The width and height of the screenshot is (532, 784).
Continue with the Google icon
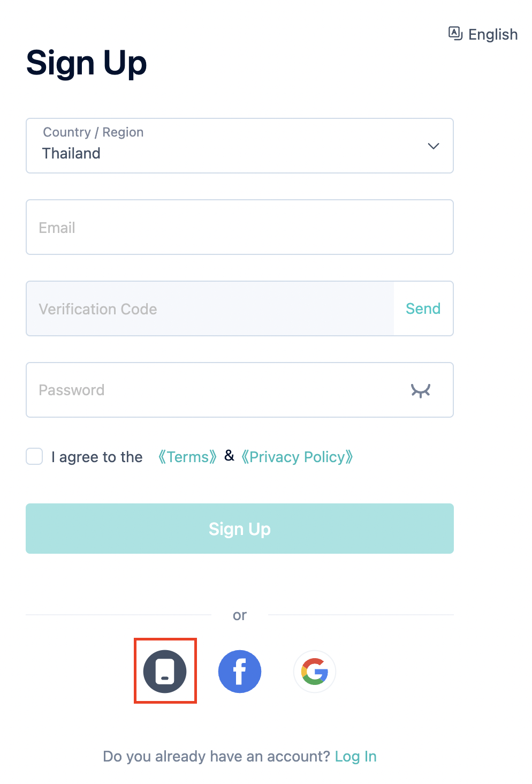[x=315, y=671]
